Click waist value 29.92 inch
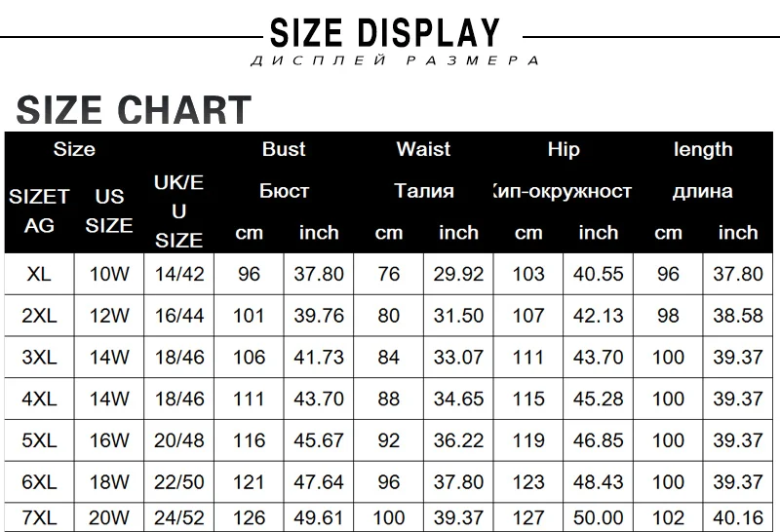Screen dimensions: 780x532 [458, 274]
